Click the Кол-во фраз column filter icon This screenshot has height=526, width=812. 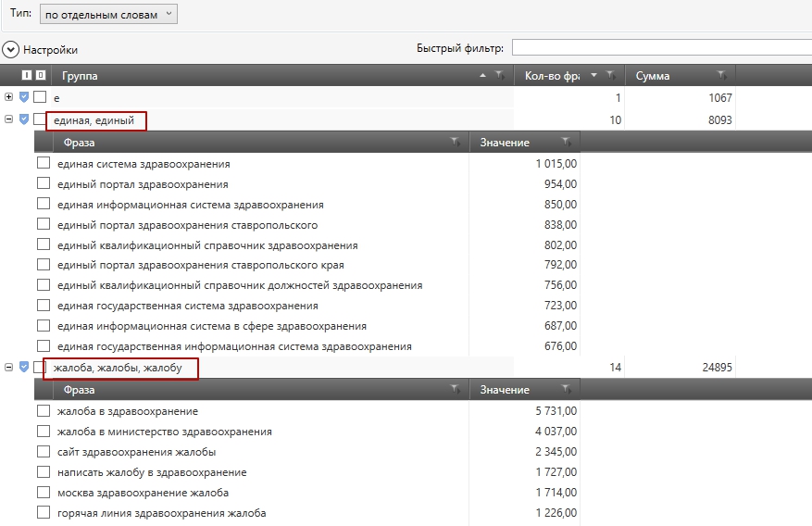tap(611, 76)
